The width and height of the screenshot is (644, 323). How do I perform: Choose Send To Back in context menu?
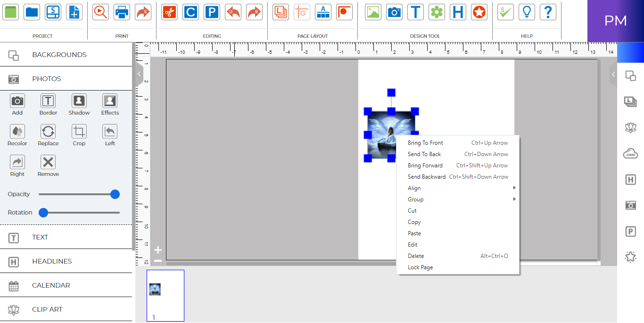458,154
